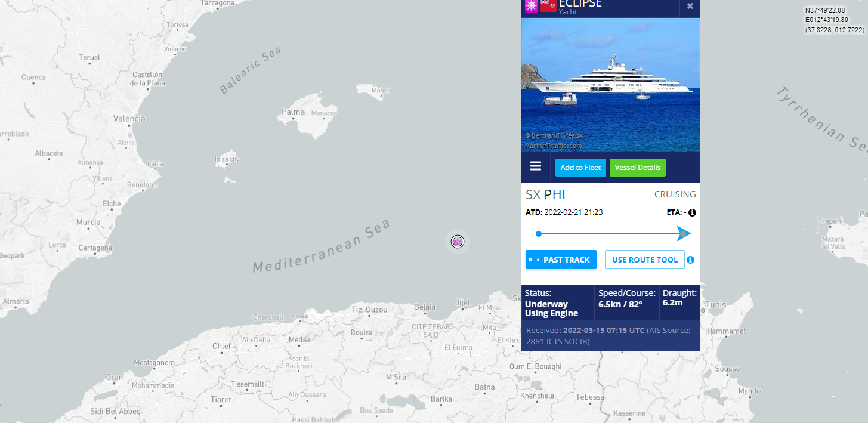The image size is (868, 423).
Task: Click the ETA info icon
Action: 693,212
